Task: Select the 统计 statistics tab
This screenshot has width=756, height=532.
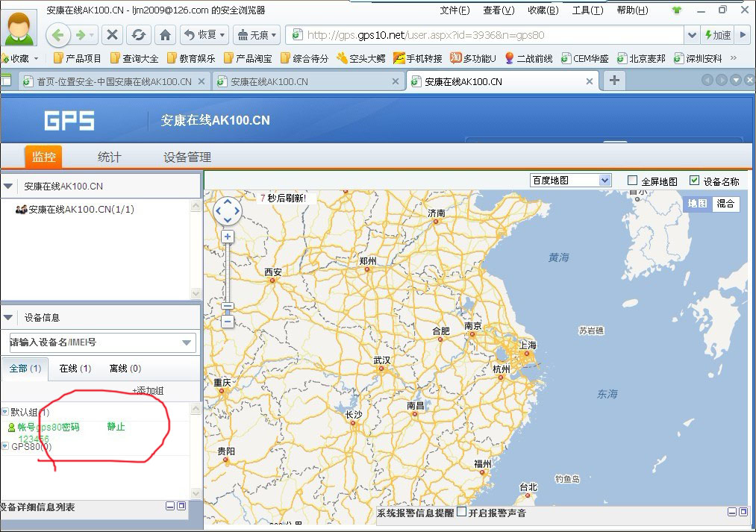Action: coord(110,157)
